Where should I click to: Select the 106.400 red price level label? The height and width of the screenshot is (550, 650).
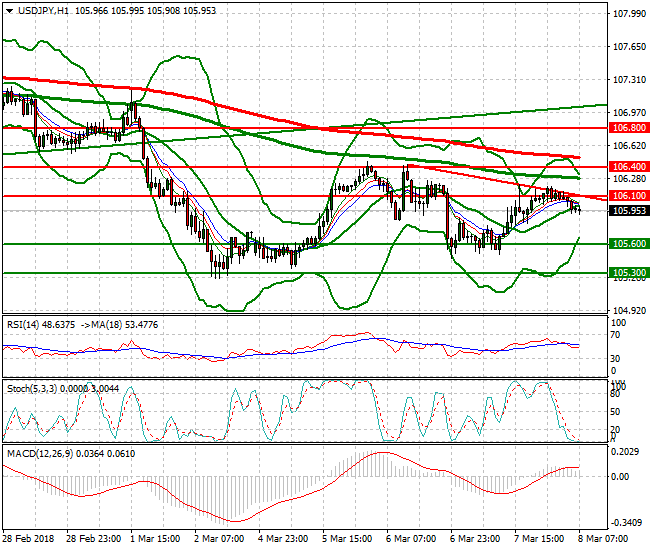click(629, 167)
